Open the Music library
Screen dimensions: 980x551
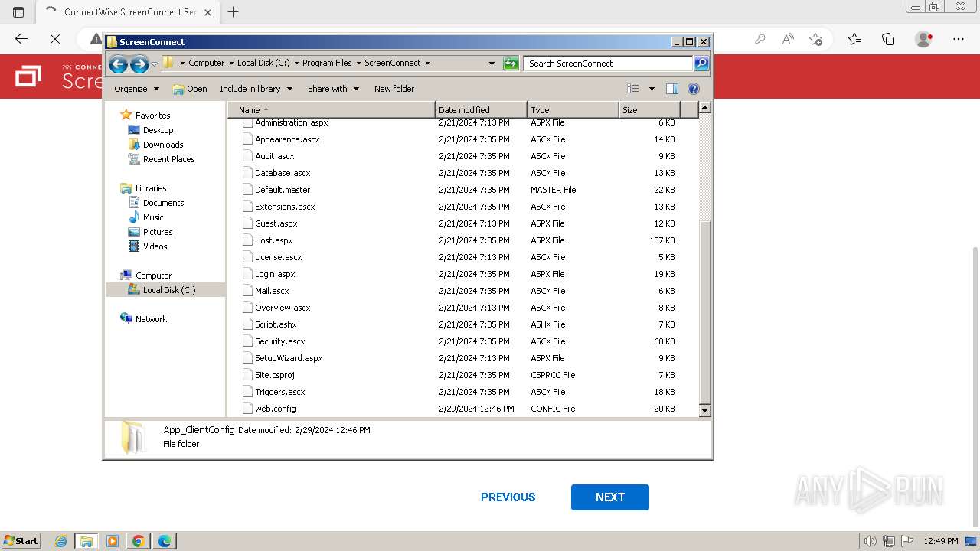point(153,217)
